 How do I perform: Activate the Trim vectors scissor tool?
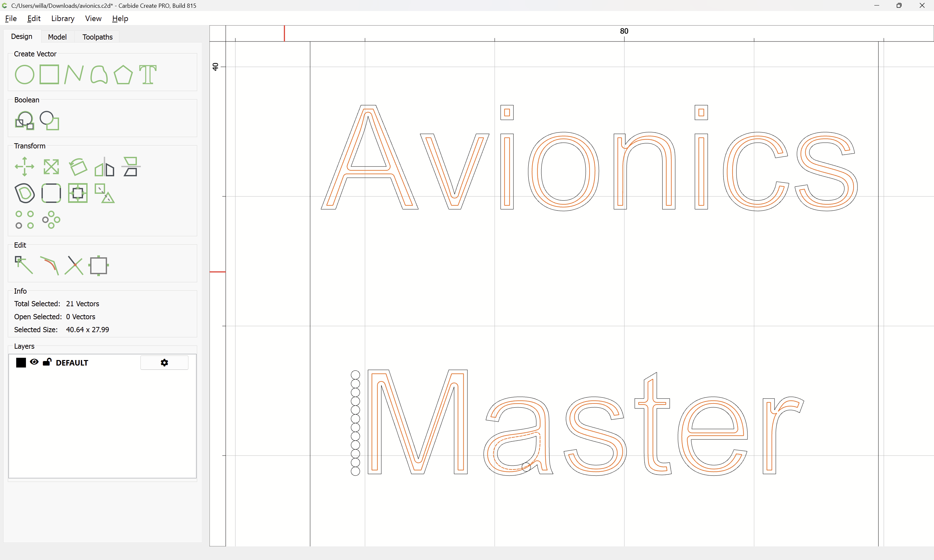click(x=74, y=265)
